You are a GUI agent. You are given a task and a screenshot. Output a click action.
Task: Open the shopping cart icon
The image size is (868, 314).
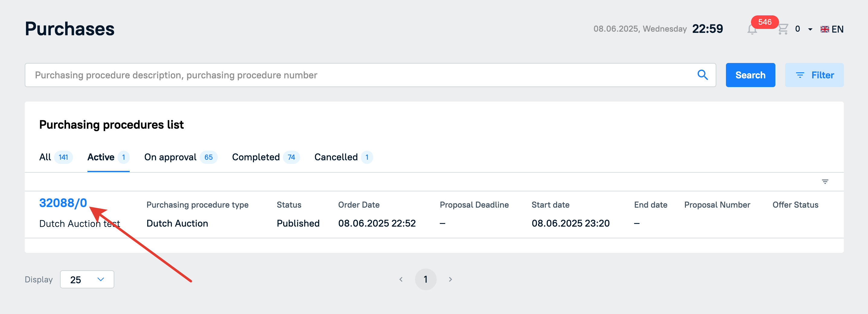[783, 29]
